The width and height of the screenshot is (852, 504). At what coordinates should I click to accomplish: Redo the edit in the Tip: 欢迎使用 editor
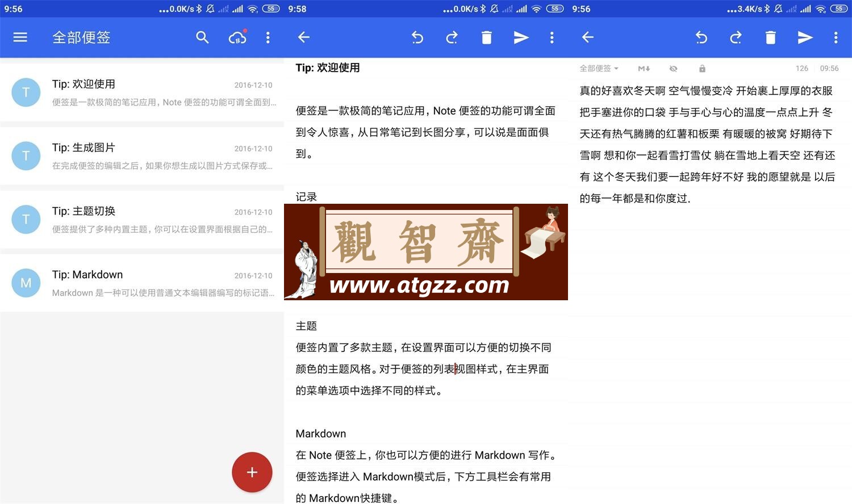452,37
